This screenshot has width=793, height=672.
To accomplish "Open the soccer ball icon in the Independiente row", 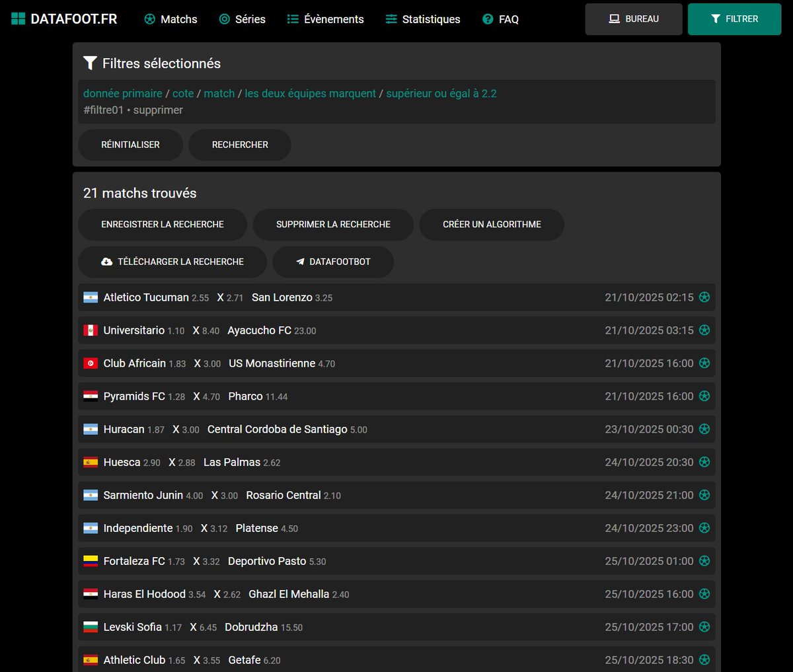I will tap(704, 529).
